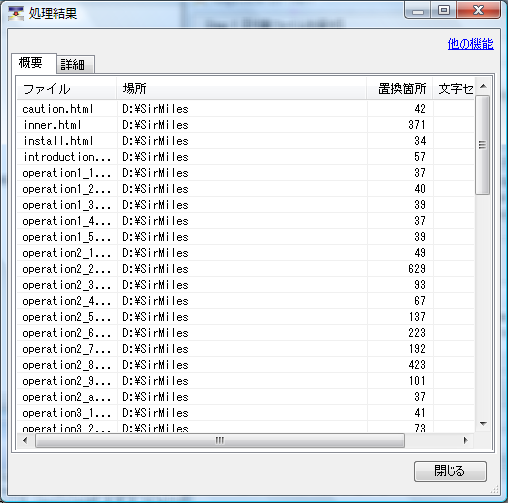Screen dimensions: 508x503
Task: Click the vertical scrollbar down arrow
Action: coord(483,424)
